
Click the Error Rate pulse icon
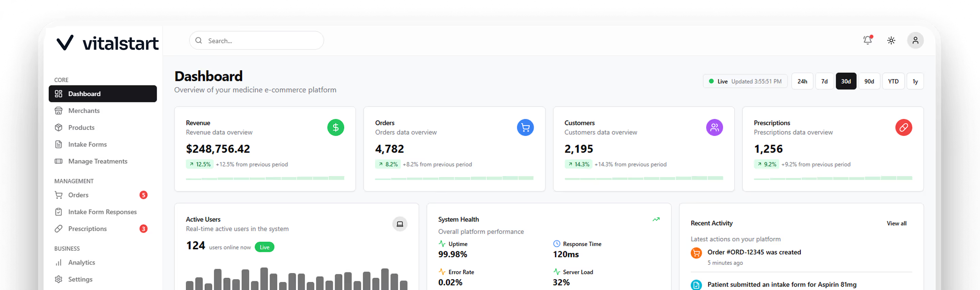pos(442,272)
